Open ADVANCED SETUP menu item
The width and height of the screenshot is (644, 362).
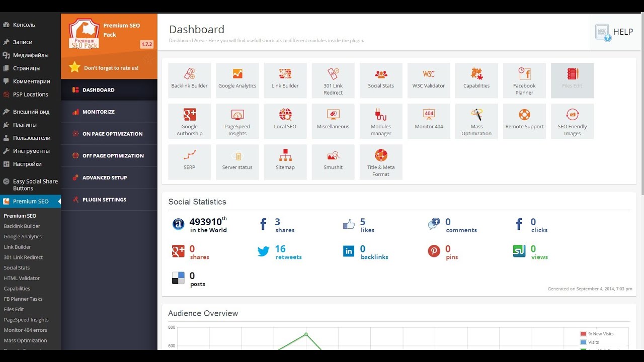tap(109, 177)
